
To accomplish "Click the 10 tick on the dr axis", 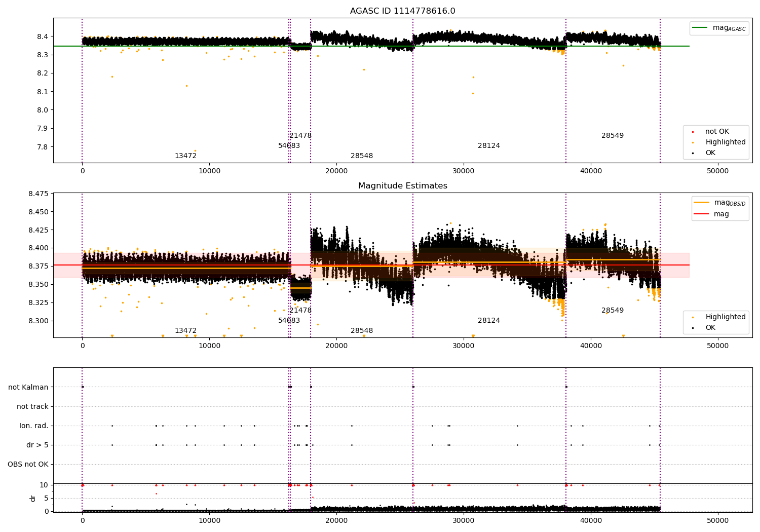I will click(x=44, y=485).
